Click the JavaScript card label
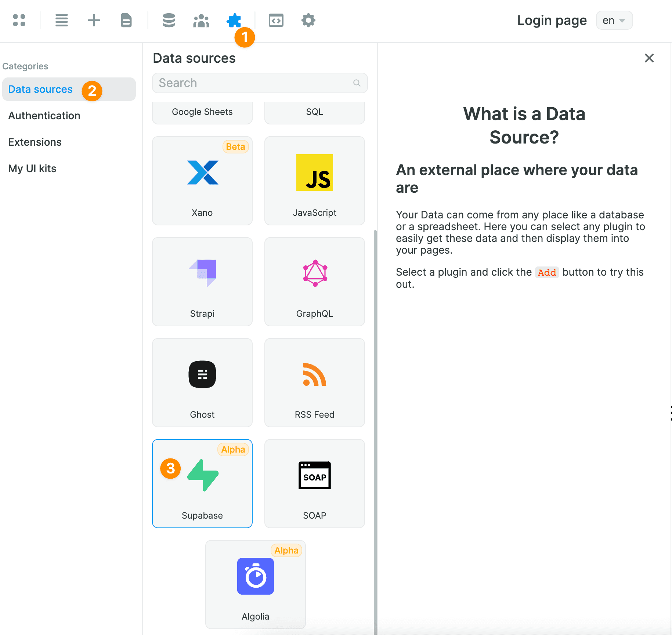This screenshot has width=672, height=635. [x=315, y=213]
